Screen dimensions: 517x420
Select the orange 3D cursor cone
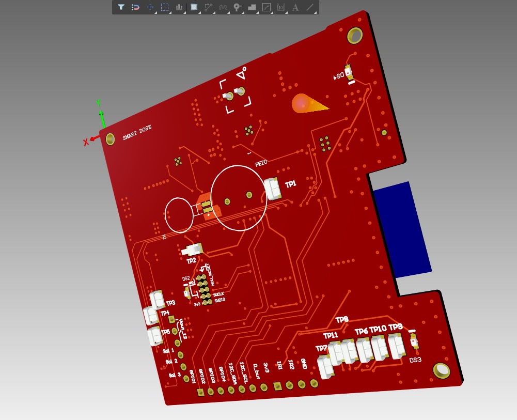coord(309,103)
